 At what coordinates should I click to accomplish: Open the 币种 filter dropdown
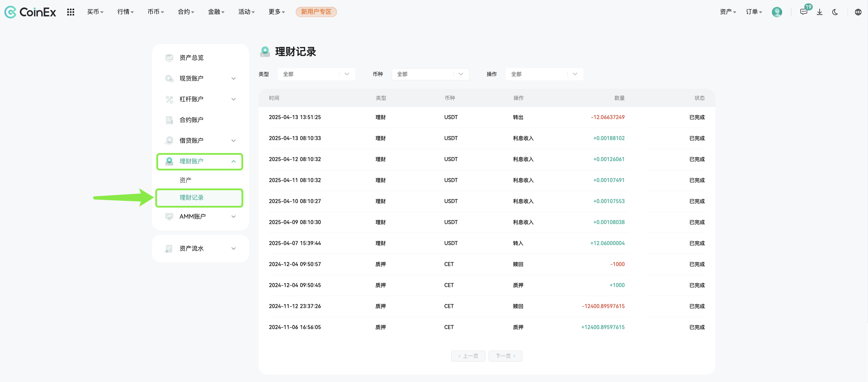coord(430,74)
